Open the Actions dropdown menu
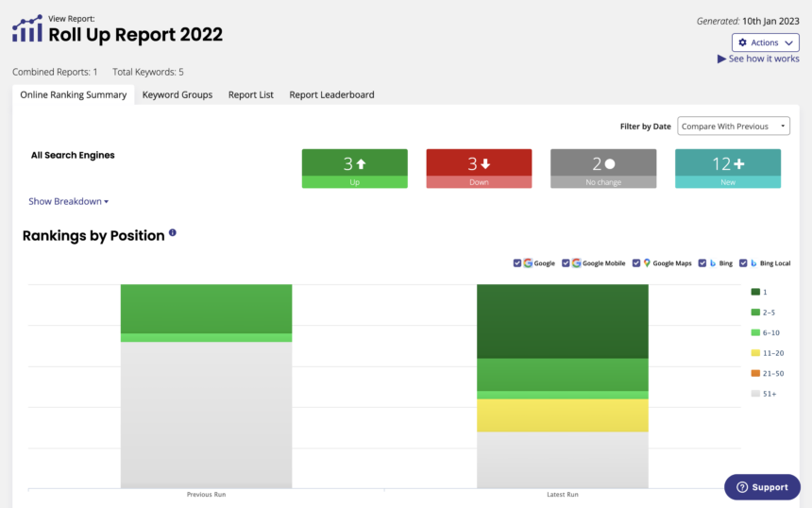Screen dimensions: 812x508 click(x=765, y=42)
